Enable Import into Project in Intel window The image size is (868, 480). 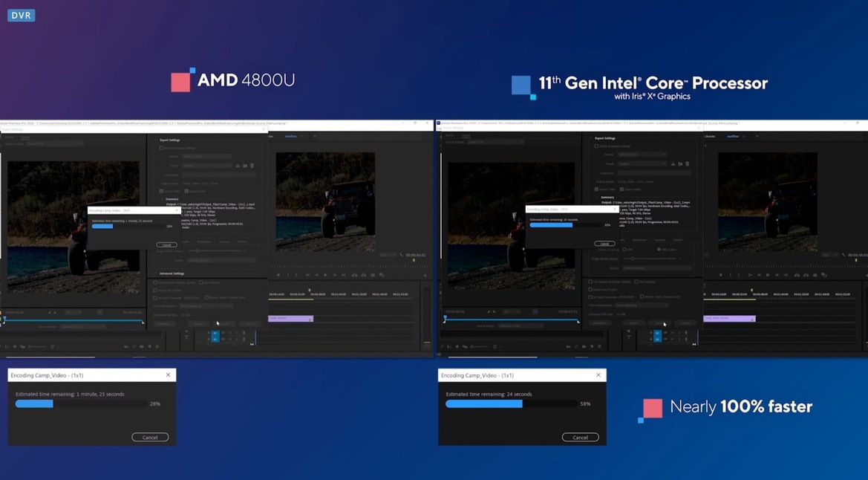(590, 289)
